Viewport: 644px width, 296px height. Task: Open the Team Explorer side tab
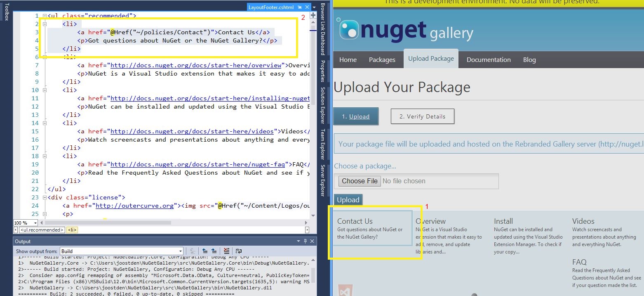(323, 144)
